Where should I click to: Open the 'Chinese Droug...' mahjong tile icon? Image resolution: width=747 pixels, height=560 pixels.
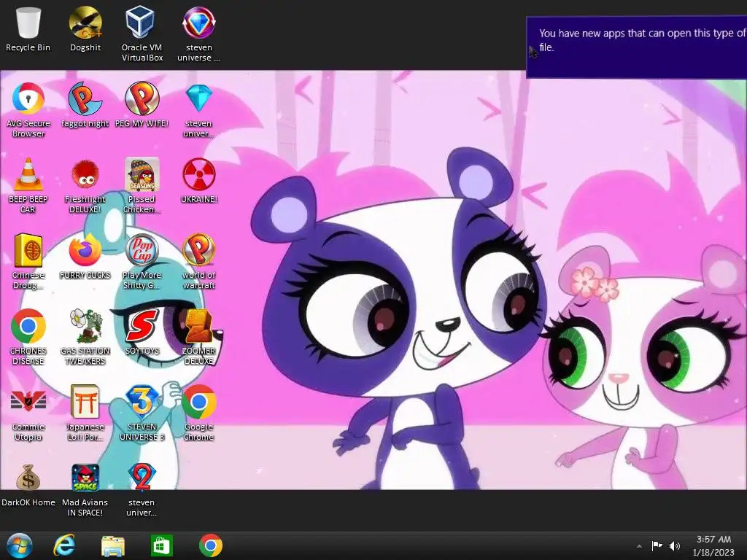28,261
